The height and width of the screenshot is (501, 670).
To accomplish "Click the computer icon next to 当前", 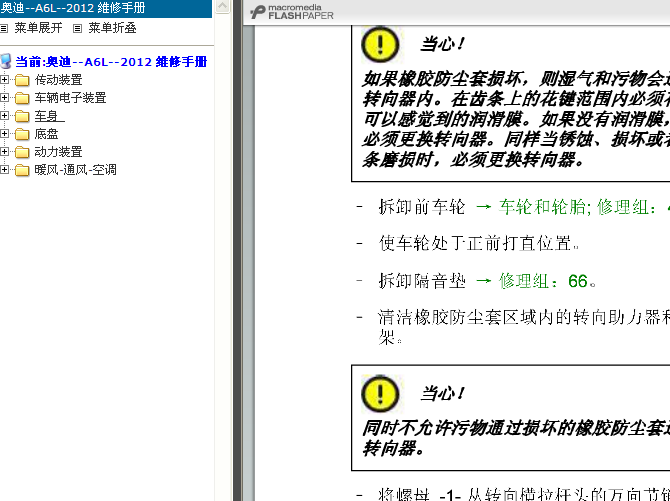I will (6, 62).
